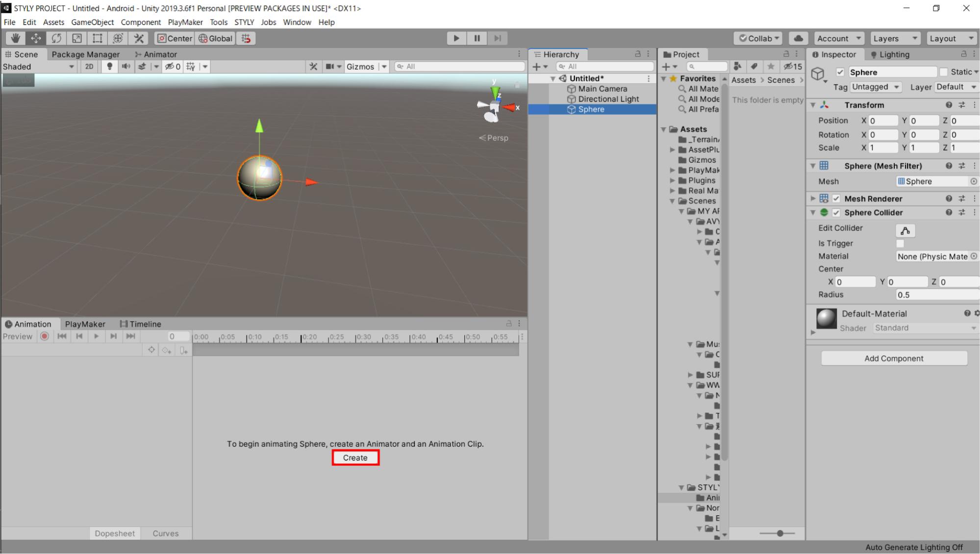The height and width of the screenshot is (554, 980).
Task: Go to last animation keyframe
Action: (x=130, y=336)
